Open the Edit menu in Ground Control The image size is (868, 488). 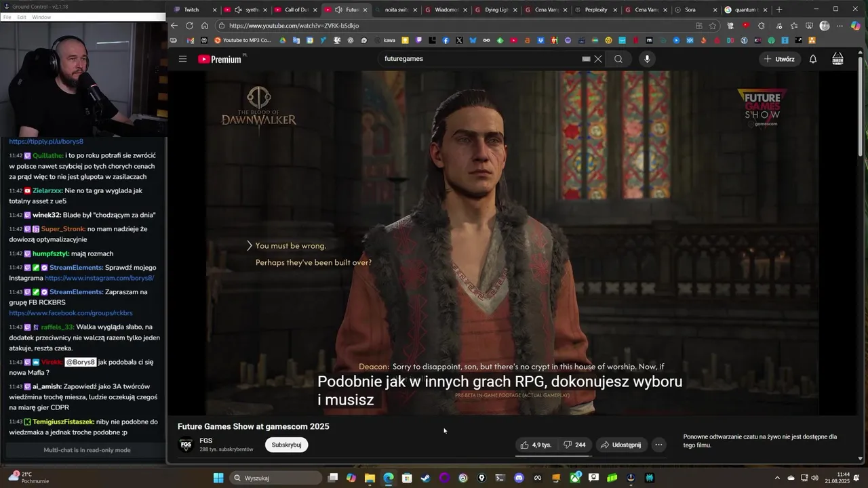pyautogui.click(x=22, y=17)
